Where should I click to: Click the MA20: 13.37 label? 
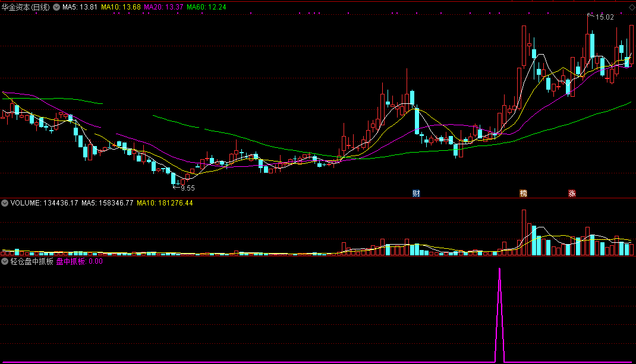pyautogui.click(x=163, y=7)
